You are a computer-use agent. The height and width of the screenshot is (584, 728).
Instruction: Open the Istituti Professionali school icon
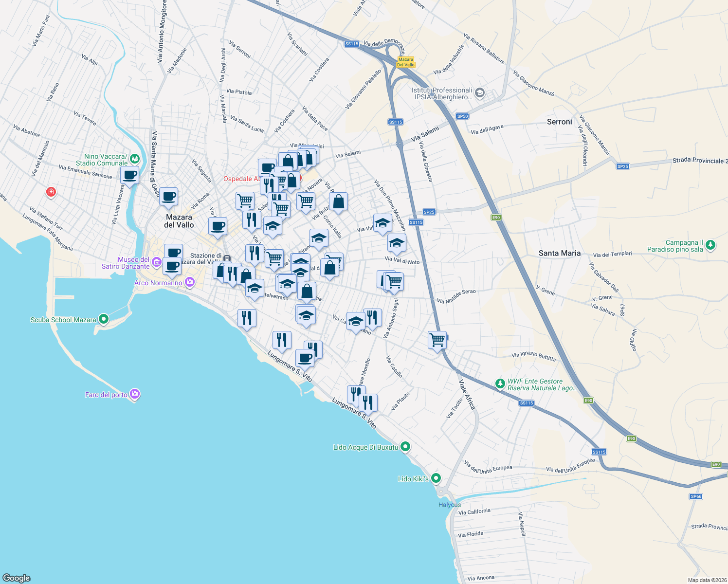click(479, 93)
